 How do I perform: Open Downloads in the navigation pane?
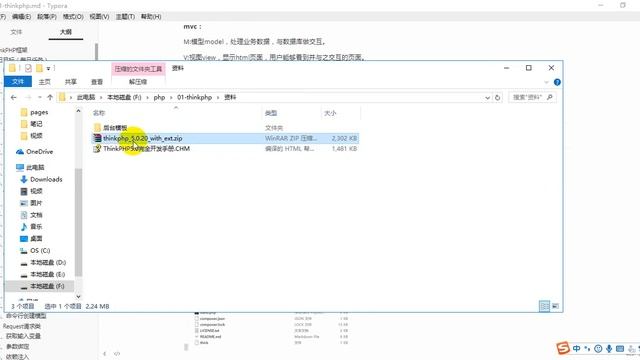(x=46, y=179)
